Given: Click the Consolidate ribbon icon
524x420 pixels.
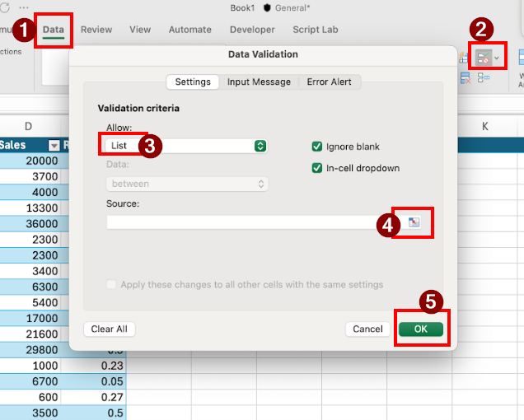Looking at the screenshot, I should click(x=484, y=78).
